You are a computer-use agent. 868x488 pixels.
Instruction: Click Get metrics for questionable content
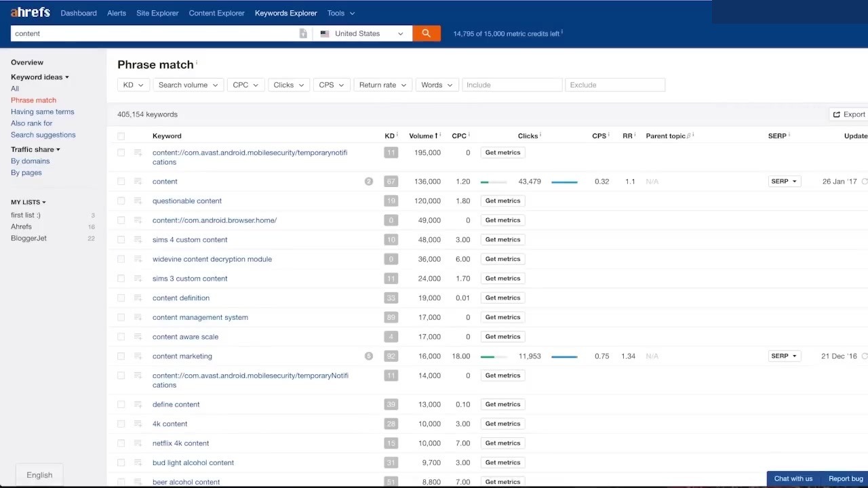pos(502,201)
